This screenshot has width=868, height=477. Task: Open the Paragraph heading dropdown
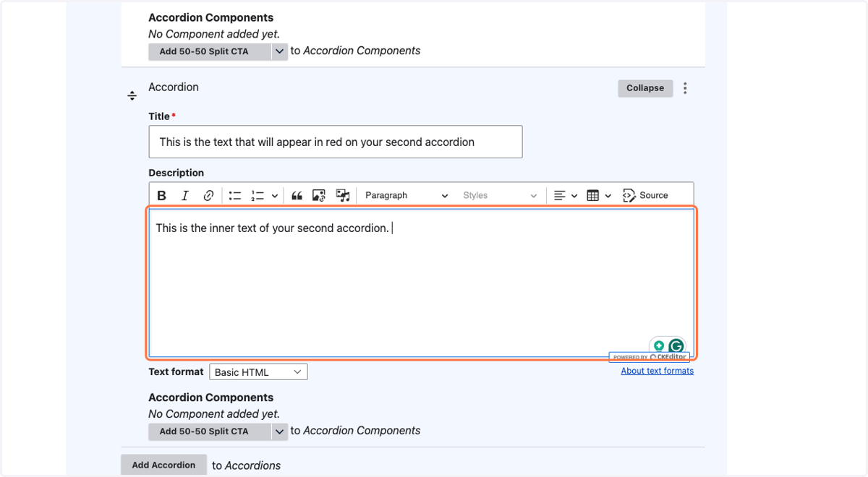(406, 195)
